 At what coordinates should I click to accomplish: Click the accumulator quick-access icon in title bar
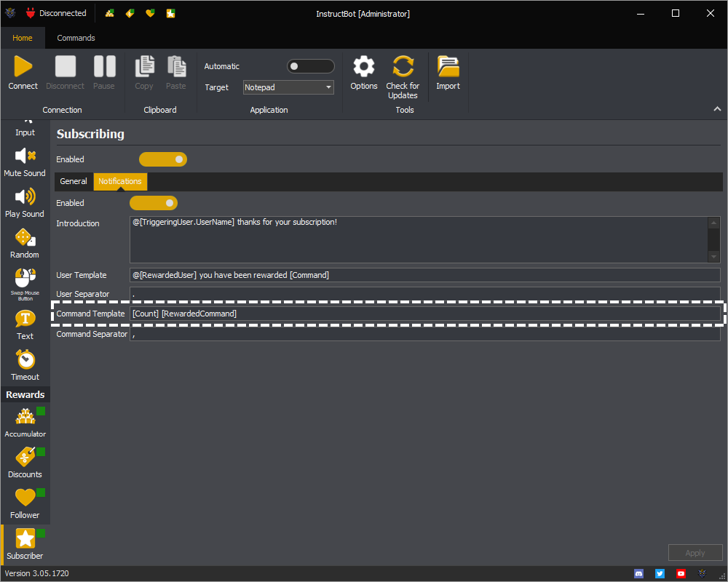[x=110, y=14]
